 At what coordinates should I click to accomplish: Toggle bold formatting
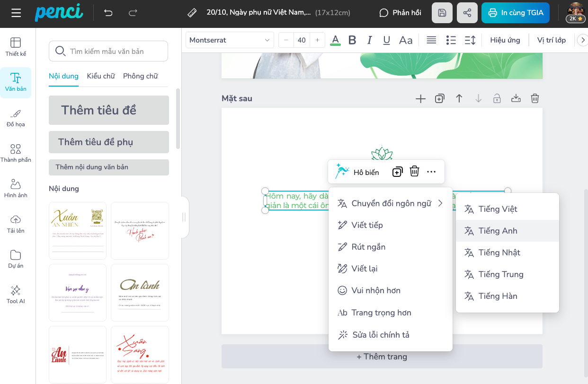[x=352, y=40]
